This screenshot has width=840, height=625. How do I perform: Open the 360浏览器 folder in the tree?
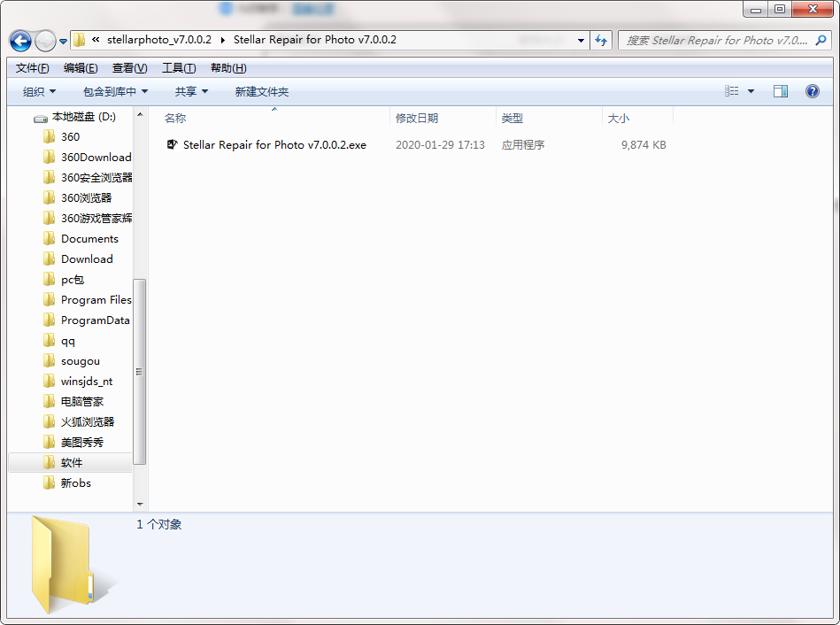coord(77,197)
